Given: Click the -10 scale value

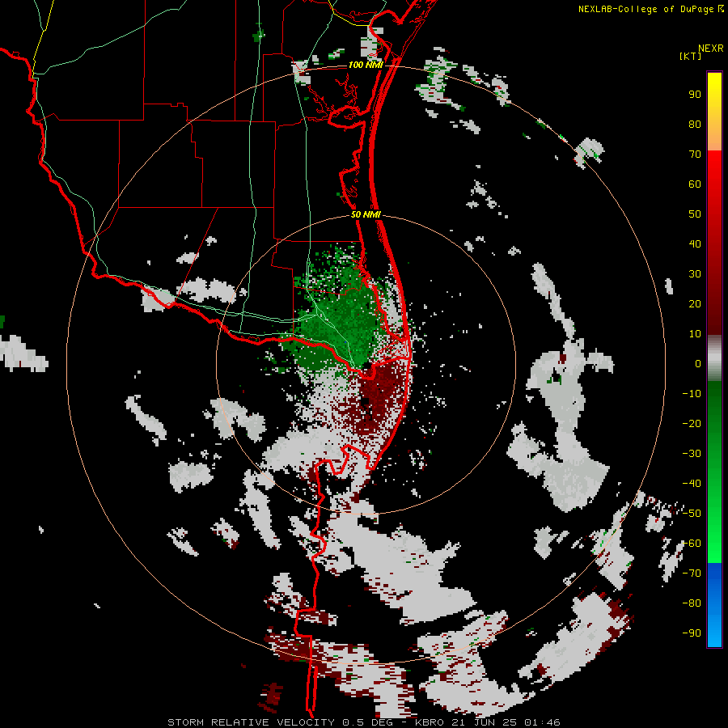Looking at the screenshot, I should coord(692,394).
